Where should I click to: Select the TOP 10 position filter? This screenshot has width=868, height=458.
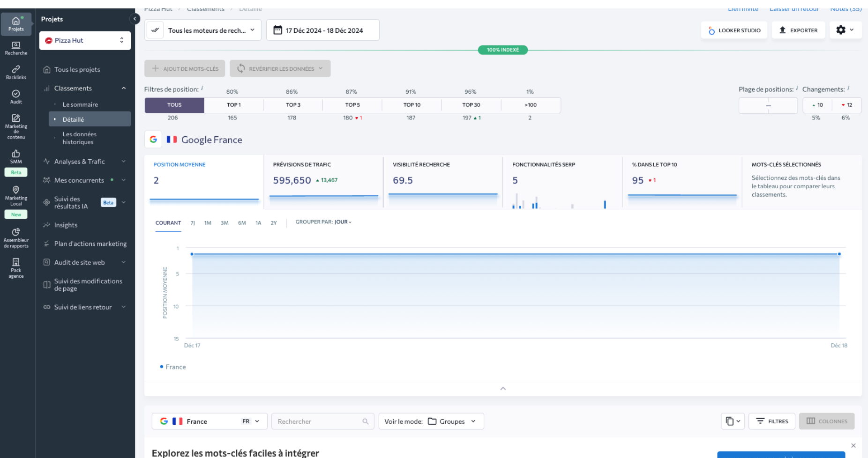point(412,105)
